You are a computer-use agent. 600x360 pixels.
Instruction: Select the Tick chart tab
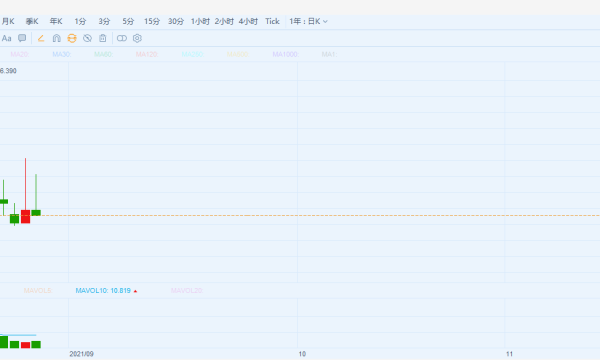coord(272,21)
